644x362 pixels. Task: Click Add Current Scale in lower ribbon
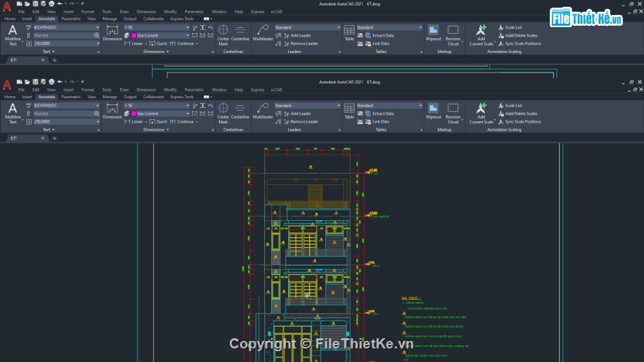tap(481, 113)
